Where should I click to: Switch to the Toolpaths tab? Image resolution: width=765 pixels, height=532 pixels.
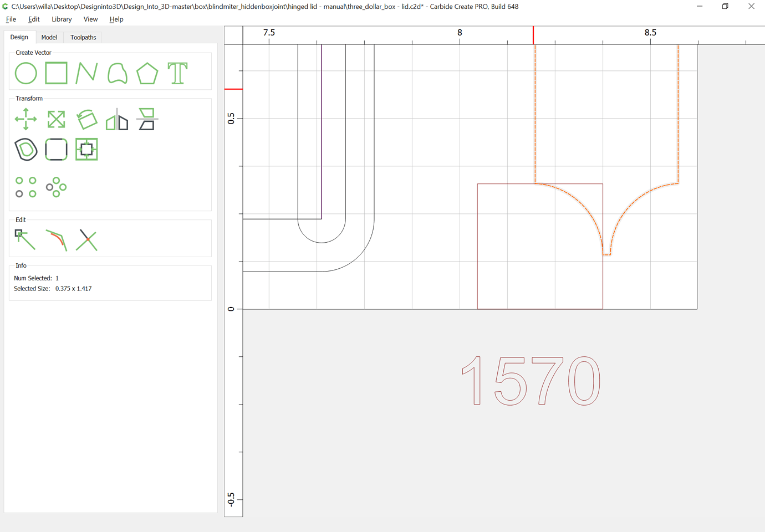83,37
